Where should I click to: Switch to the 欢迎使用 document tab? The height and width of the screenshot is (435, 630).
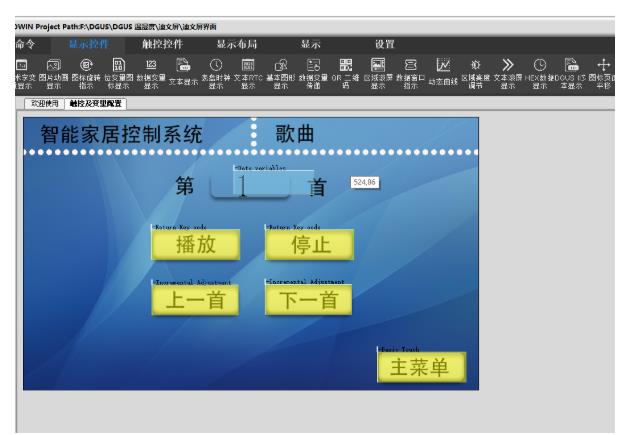coord(45,104)
